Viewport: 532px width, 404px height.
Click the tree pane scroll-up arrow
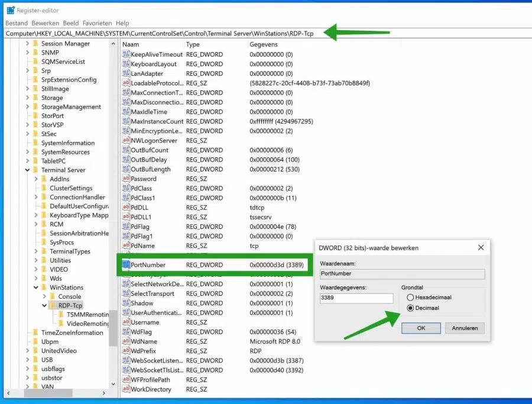[113, 43]
